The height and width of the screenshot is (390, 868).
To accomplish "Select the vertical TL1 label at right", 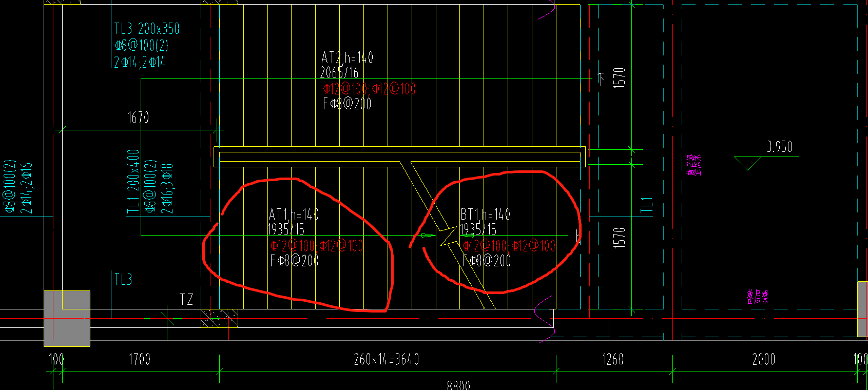I will pos(646,204).
